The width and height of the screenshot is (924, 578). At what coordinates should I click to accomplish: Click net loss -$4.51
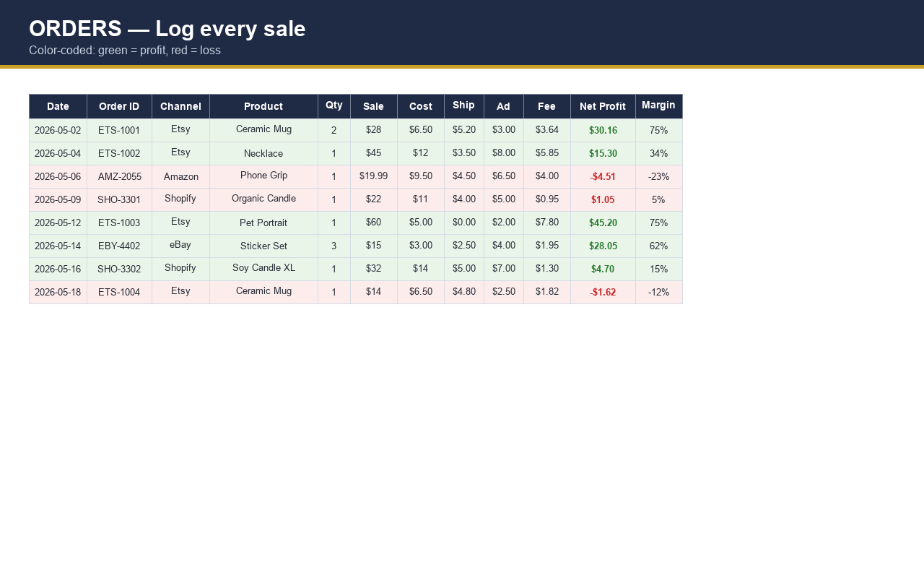point(603,177)
